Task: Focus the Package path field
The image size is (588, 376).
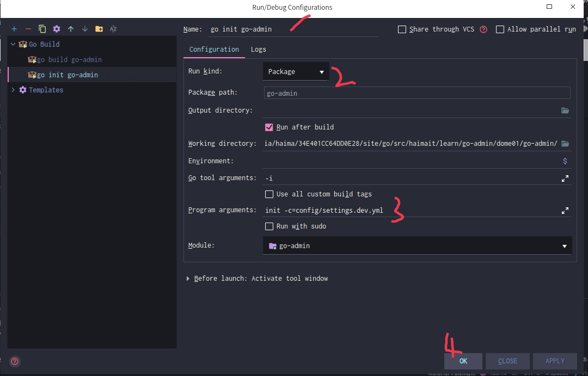Action: [x=417, y=93]
